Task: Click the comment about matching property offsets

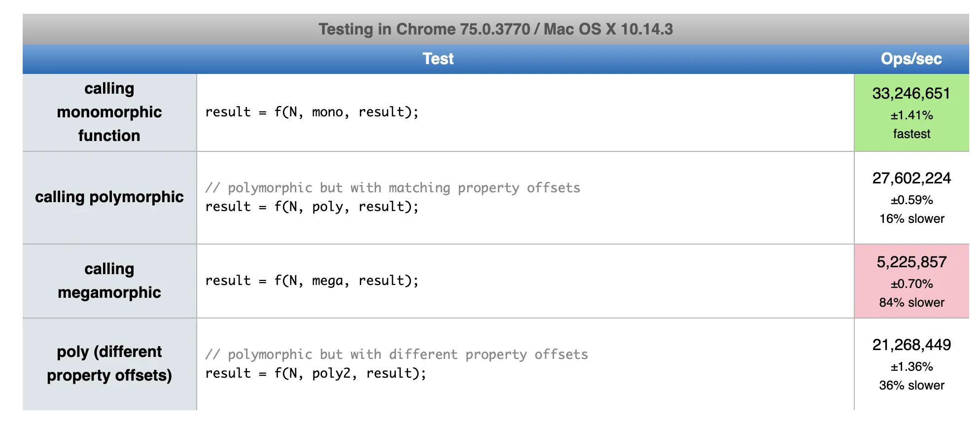Action: pyautogui.click(x=392, y=188)
